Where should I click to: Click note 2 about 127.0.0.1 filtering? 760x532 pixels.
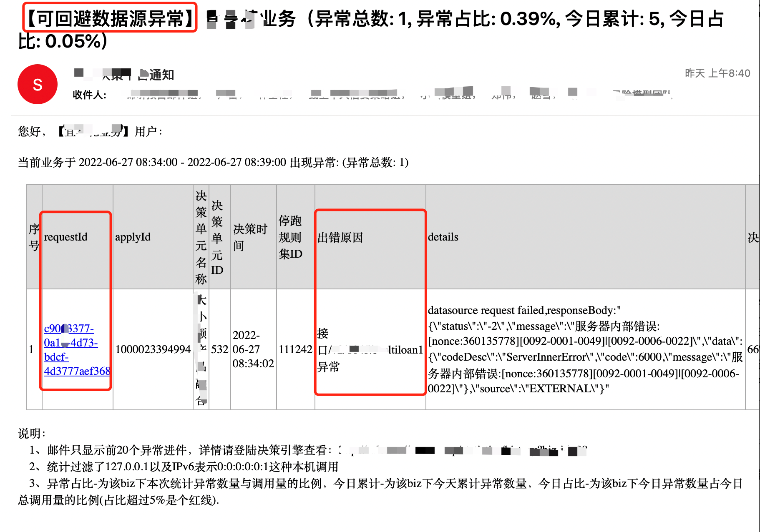click(x=184, y=467)
